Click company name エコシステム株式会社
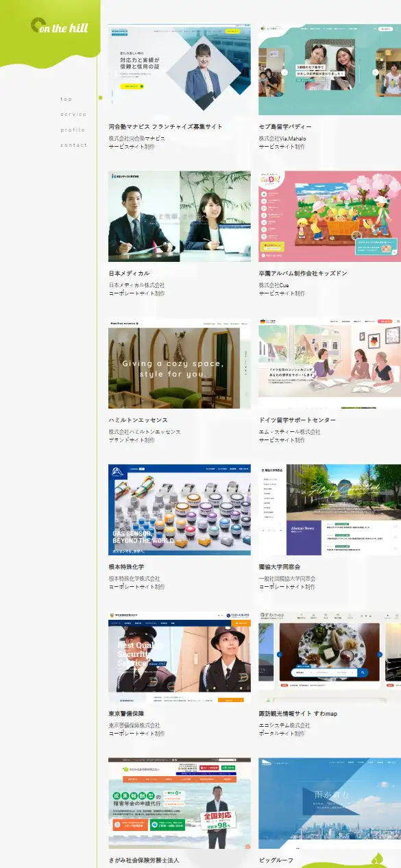The height and width of the screenshot is (868, 401). [284, 725]
